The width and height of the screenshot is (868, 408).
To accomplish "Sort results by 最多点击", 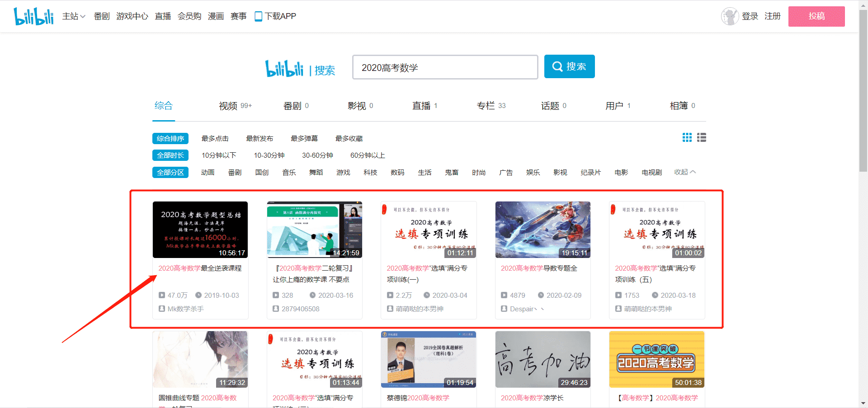I will (x=215, y=138).
